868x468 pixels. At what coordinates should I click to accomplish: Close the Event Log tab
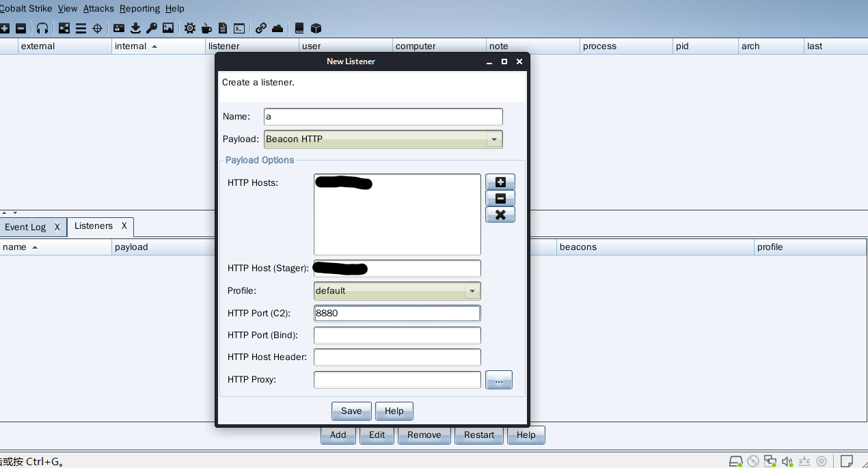click(x=57, y=227)
